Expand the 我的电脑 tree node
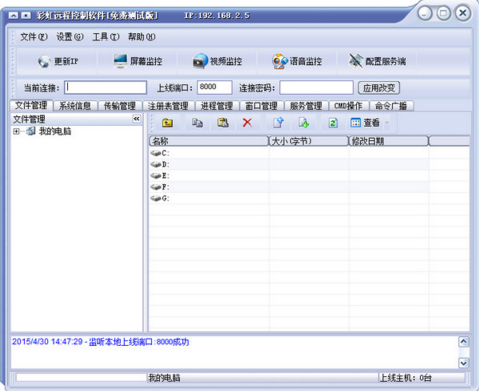 click(x=16, y=131)
